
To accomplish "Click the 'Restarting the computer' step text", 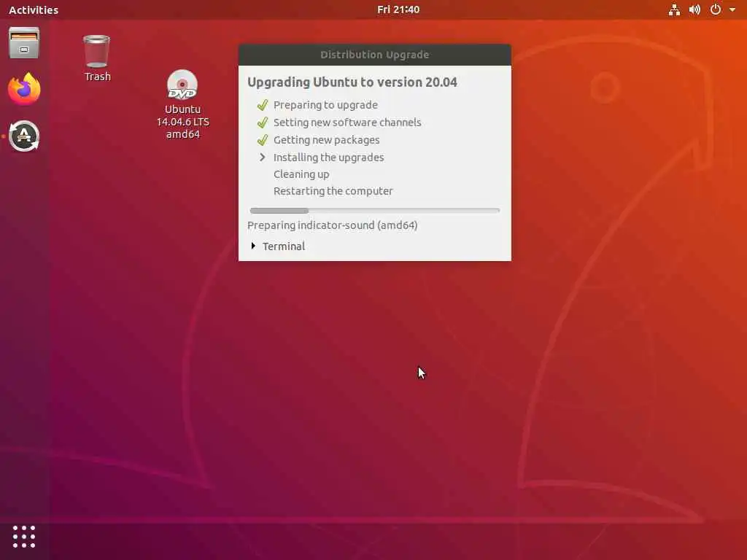I will 333,191.
